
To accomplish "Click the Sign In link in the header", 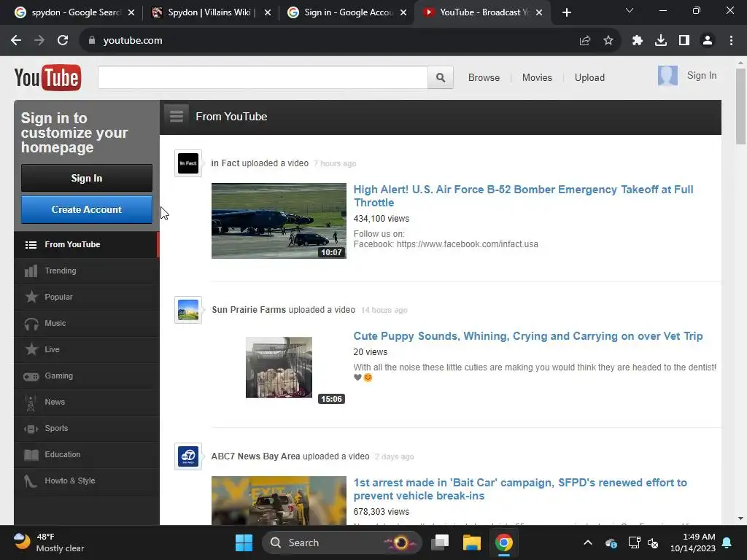I will click(x=701, y=76).
